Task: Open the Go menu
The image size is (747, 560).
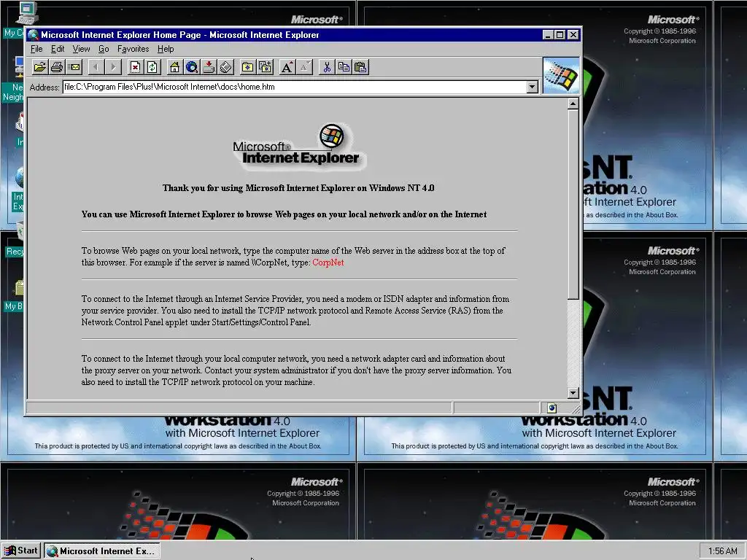Action: pos(104,49)
